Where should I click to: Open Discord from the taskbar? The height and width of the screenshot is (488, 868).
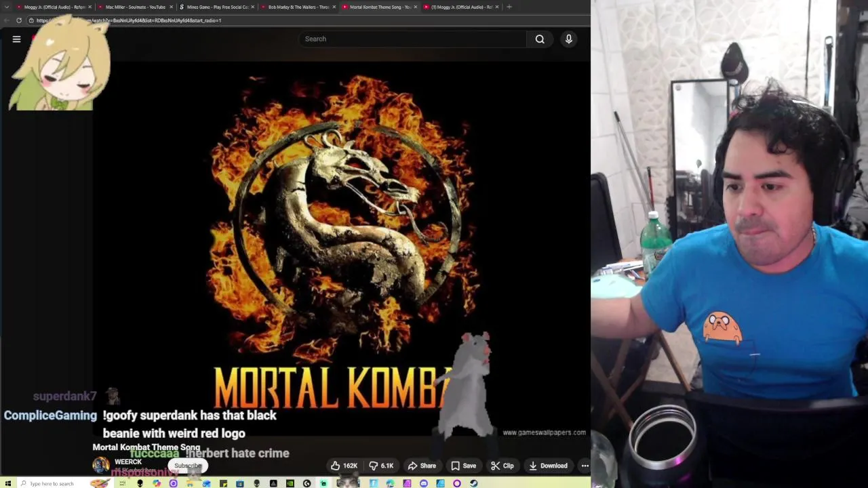coord(424,483)
